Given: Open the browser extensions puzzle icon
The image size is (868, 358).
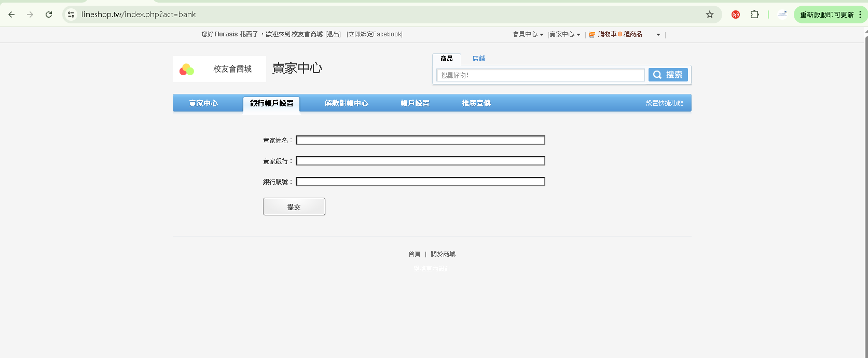Looking at the screenshot, I should click(x=754, y=15).
